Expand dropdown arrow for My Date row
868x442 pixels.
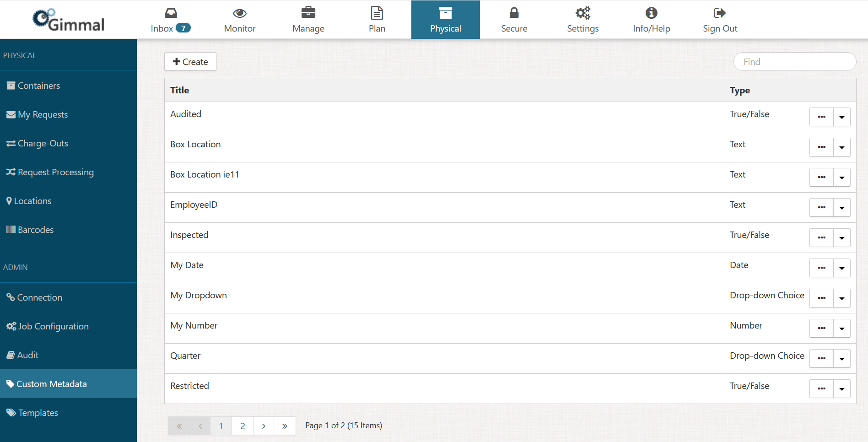click(841, 268)
